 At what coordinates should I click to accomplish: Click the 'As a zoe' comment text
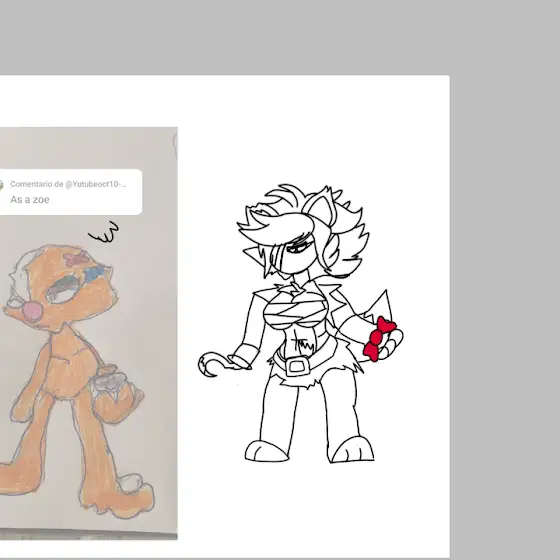(30, 200)
